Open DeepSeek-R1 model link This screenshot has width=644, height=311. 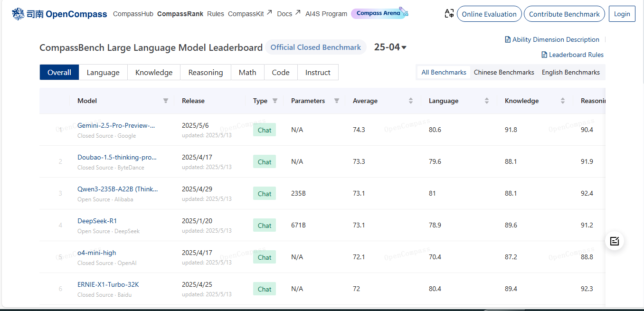click(x=97, y=221)
